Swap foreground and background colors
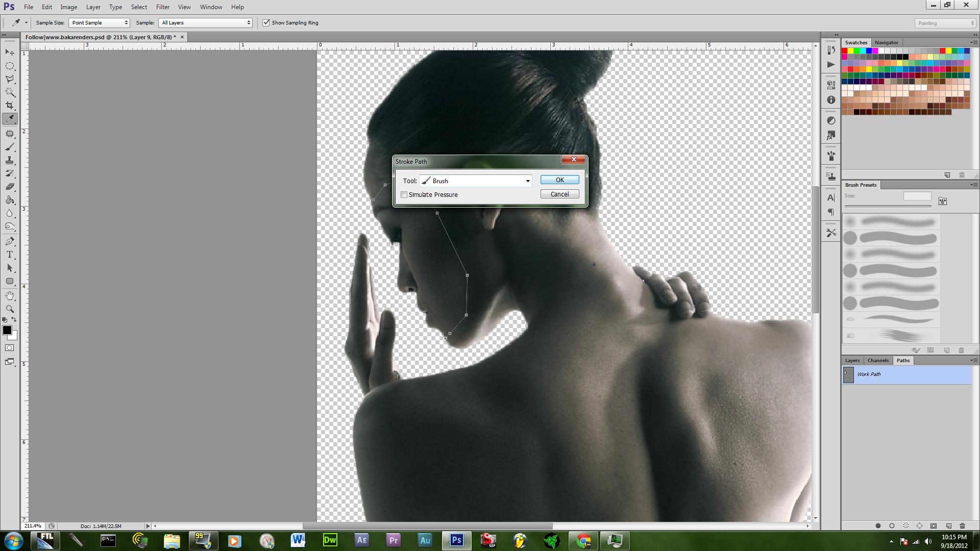Screen dimensions: 980x551 coord(14,320)
